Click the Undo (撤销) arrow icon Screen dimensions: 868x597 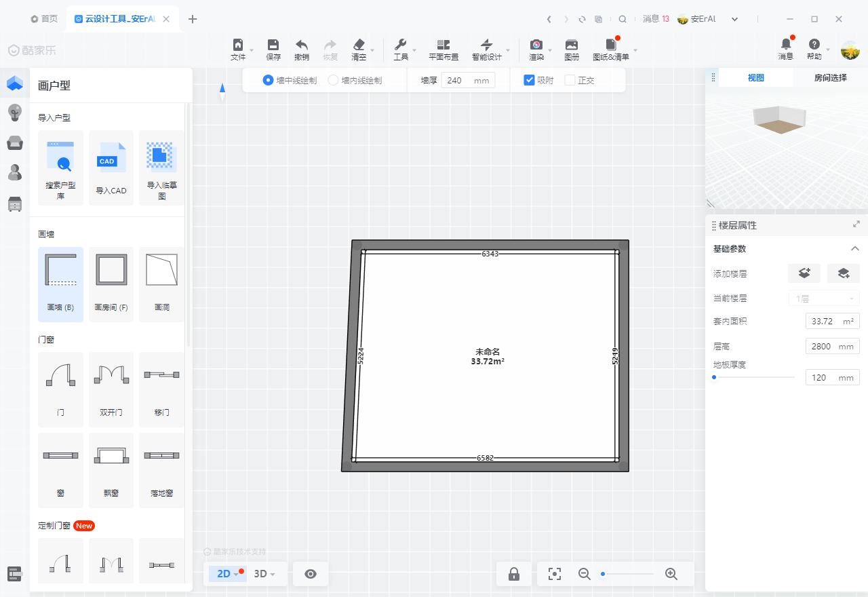coord(302,45)
